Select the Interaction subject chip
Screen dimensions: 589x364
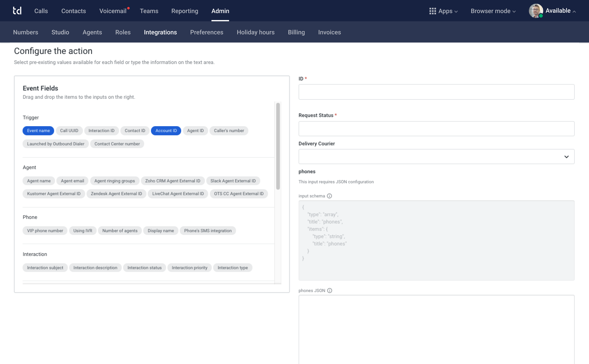tap(45, 268)
